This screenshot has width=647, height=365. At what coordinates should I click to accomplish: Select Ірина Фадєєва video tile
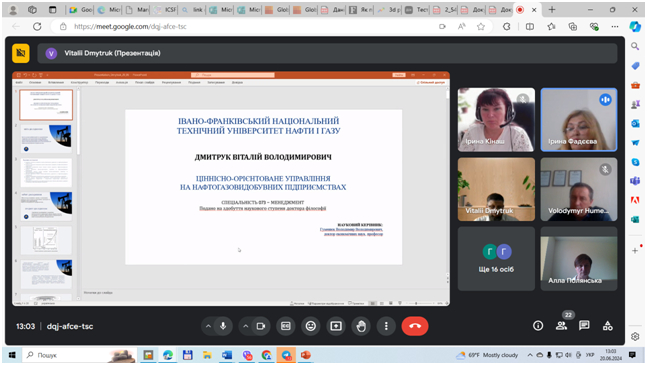[x=579, y=120]
